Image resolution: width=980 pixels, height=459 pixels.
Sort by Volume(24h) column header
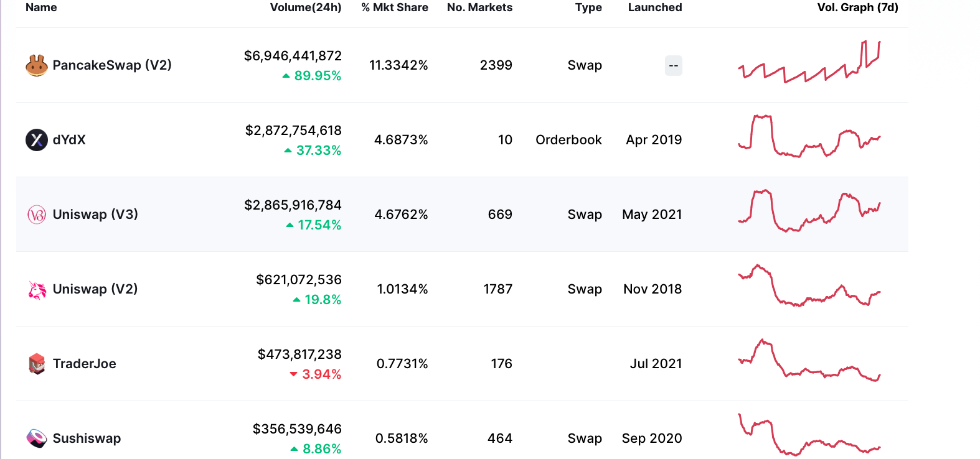click(306, 7)
